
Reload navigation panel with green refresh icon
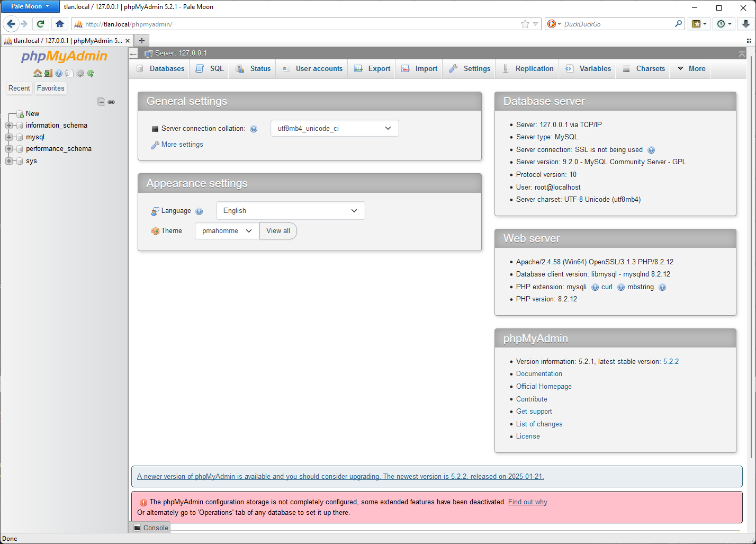[x=91, y=73]
